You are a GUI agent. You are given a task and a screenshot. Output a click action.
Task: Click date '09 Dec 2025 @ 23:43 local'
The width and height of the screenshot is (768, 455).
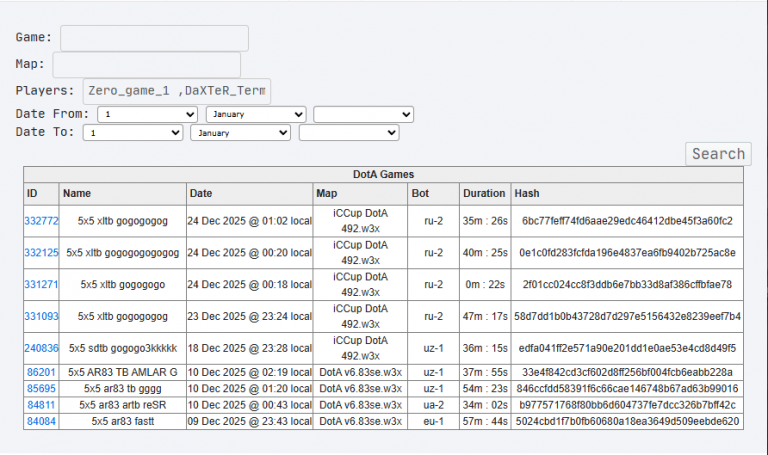[249, 421]
